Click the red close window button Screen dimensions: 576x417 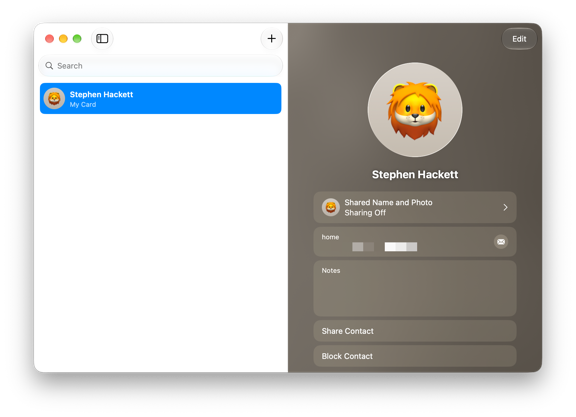tap(50, 39)
